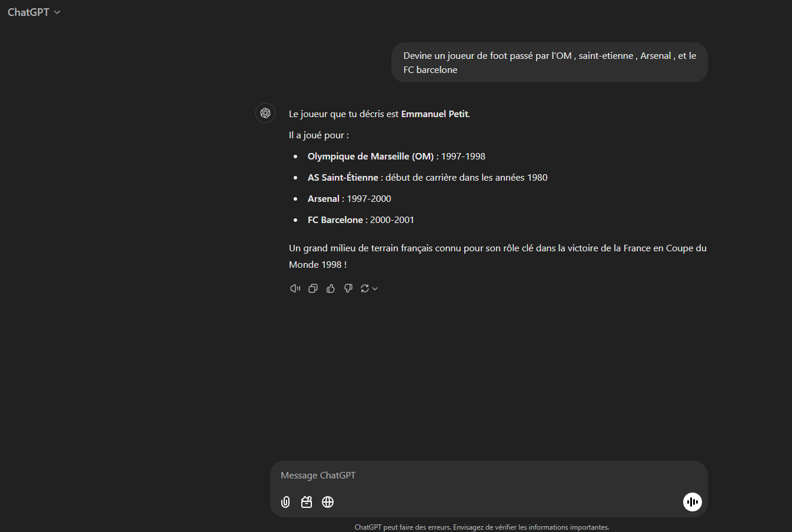Image resolution: width=792 pixels, height=532 pixels.
Task: Click the paperclip attach file icon
Action: click(x=285, y=502)
